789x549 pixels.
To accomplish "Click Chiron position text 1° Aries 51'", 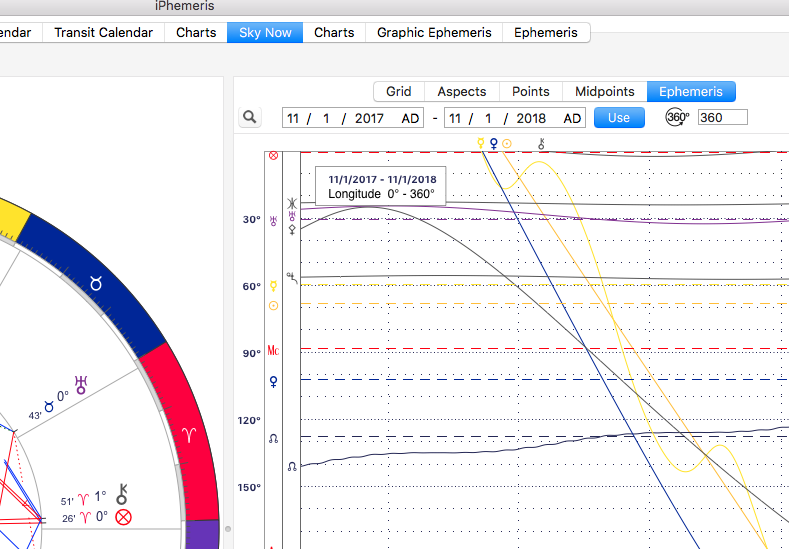I will tap(84, 498).
